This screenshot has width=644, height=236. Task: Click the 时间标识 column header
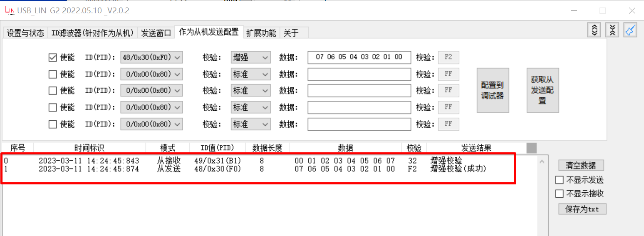coord(89,148)
